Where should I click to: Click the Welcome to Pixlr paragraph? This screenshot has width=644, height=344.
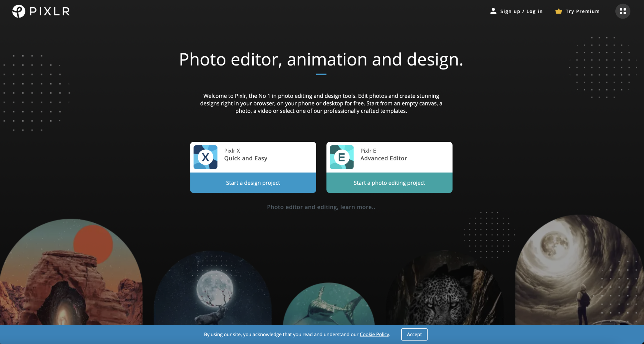click(x=321, y=103)
